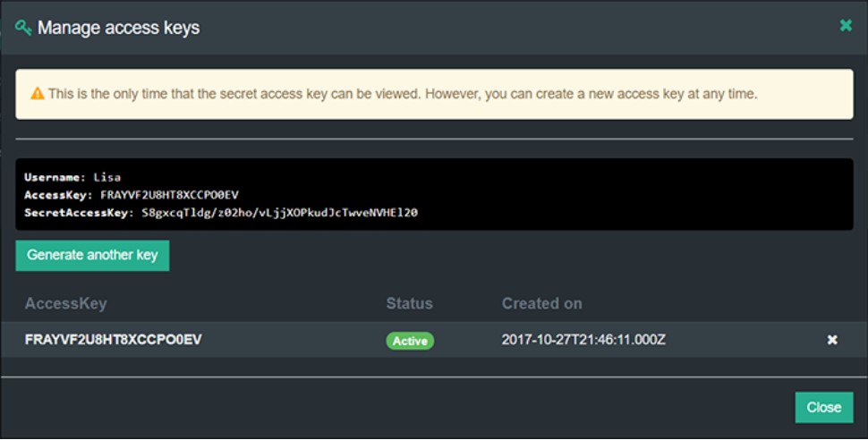This screenshot has width=868, height=440.
Task: Click the AccessKey column header
Action: point(65,303)
